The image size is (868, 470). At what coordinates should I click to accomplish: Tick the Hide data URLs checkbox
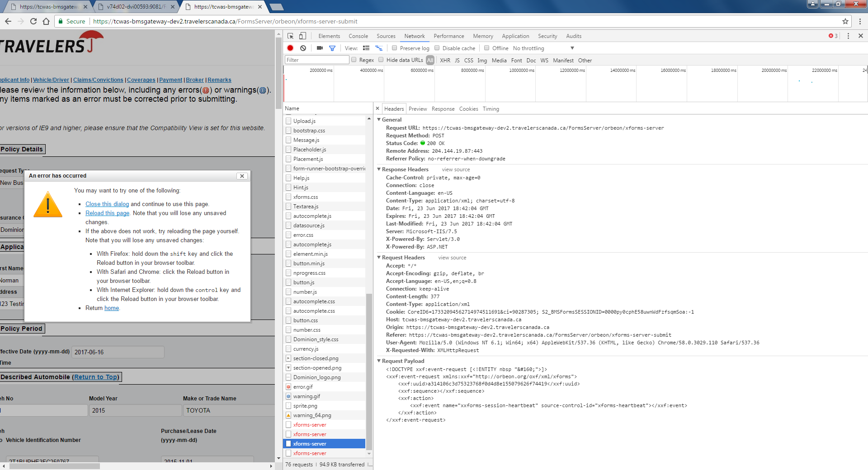(381, 60)
